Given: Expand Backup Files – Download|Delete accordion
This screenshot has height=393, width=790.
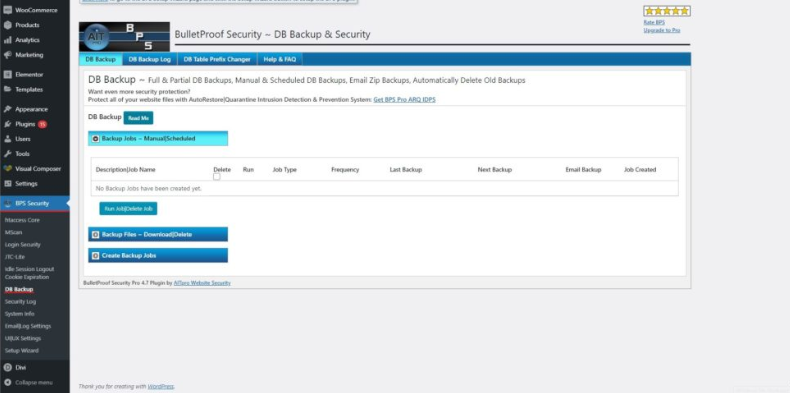Looking at the screenshot, I should click(158, 234).
